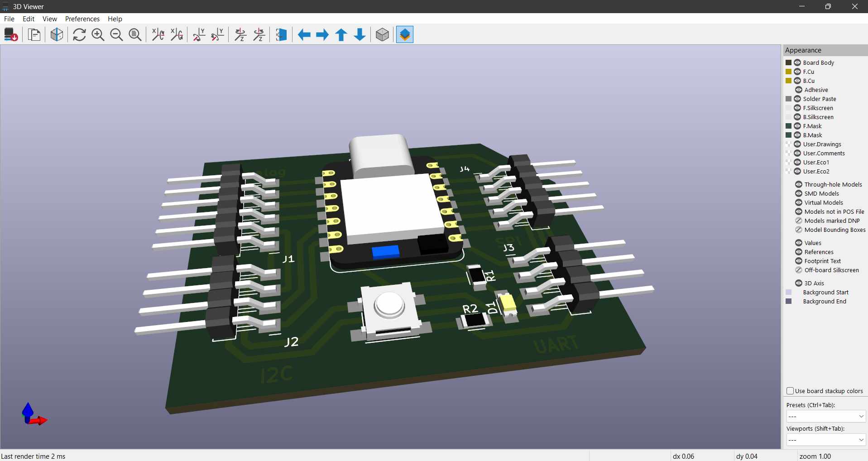The width and height of the screenshot is (868, 461).
Task: Rotate the board around Y axis
Action: tap(199, 34)
